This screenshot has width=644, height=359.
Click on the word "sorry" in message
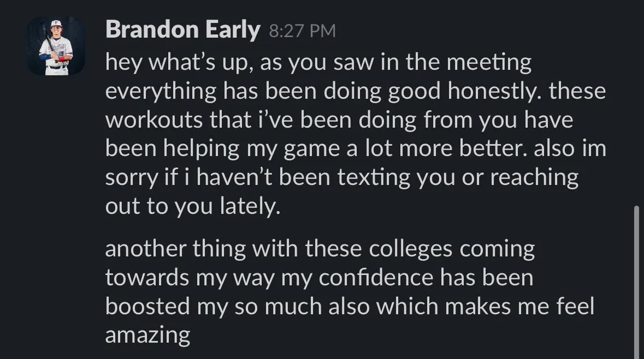(132, 178)
